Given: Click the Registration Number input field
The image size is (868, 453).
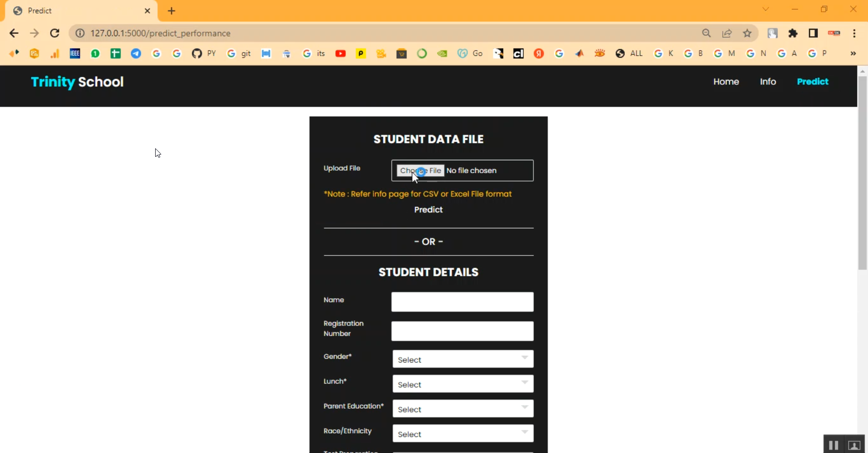Looking at the screenshot, I should (x=463, y=331).
